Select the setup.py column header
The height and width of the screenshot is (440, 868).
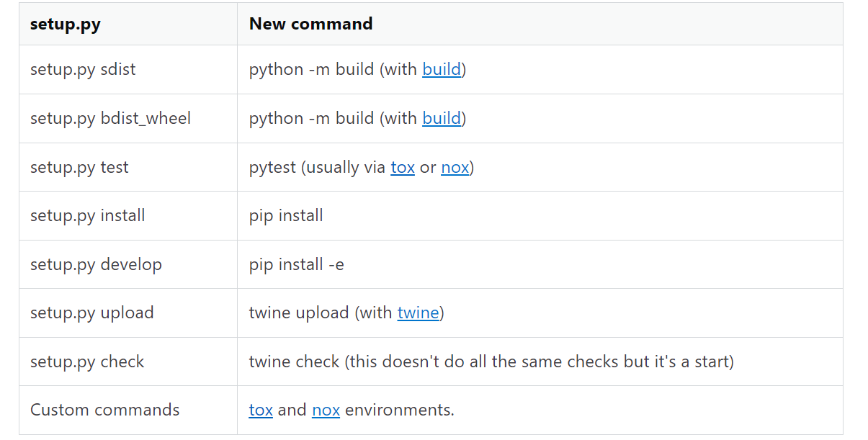[66, 23]
